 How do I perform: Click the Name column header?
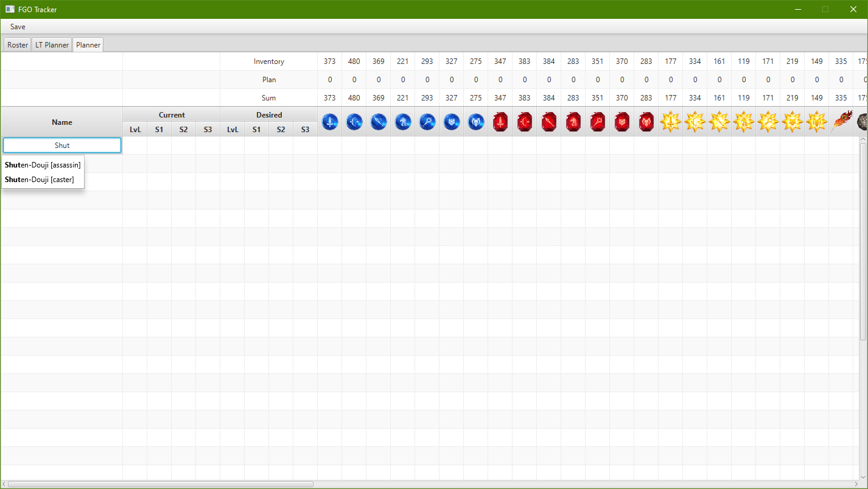tap(62, 122)
